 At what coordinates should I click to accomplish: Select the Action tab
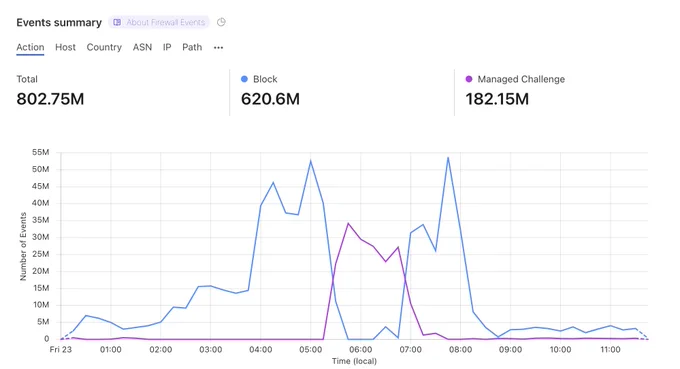click(30, 47)
